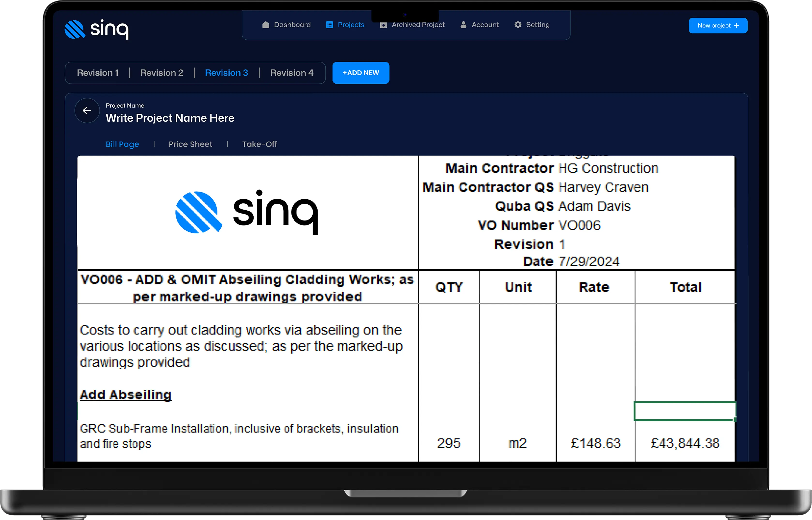Open the Bill Page tab
The image size is (812, 520).
pos(122,144)
